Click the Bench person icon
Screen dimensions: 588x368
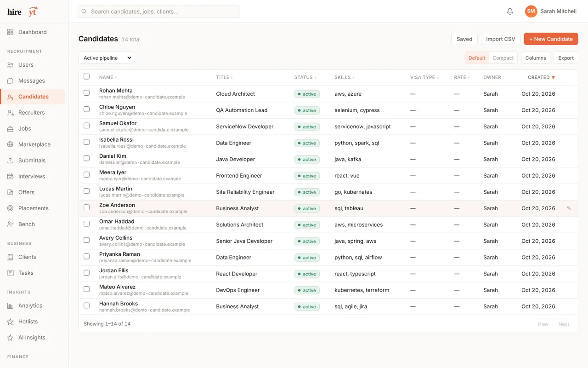coord(10,224)
